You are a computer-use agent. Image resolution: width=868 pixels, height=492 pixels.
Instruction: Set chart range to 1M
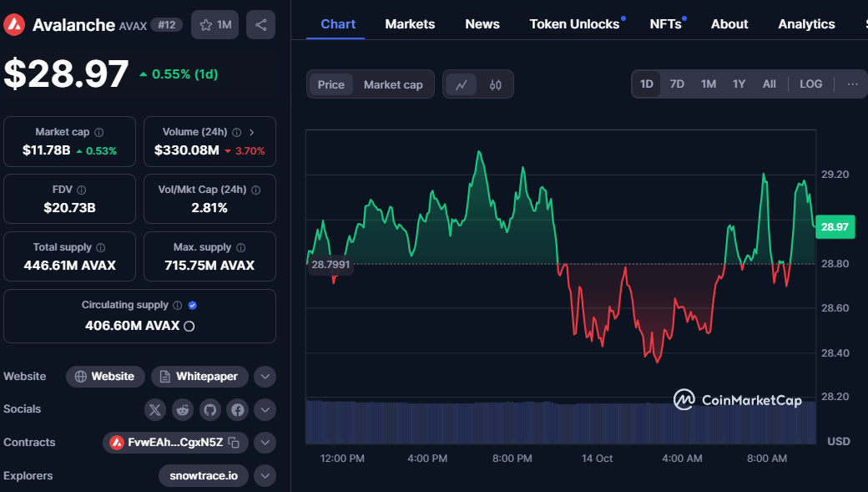point(709,84)
